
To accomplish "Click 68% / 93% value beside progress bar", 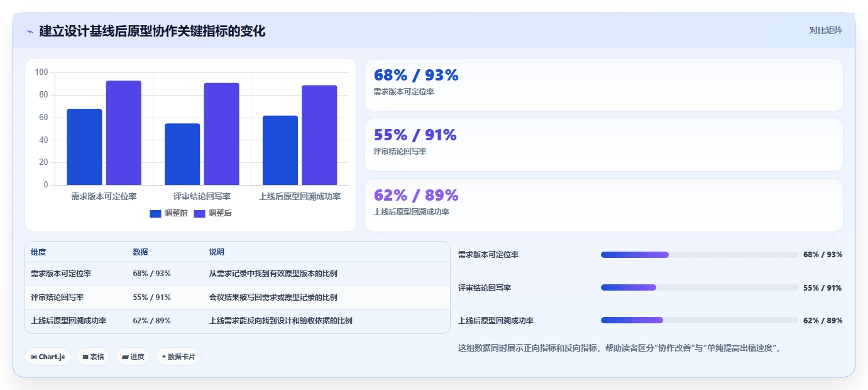I will click(x=823, y=255).
